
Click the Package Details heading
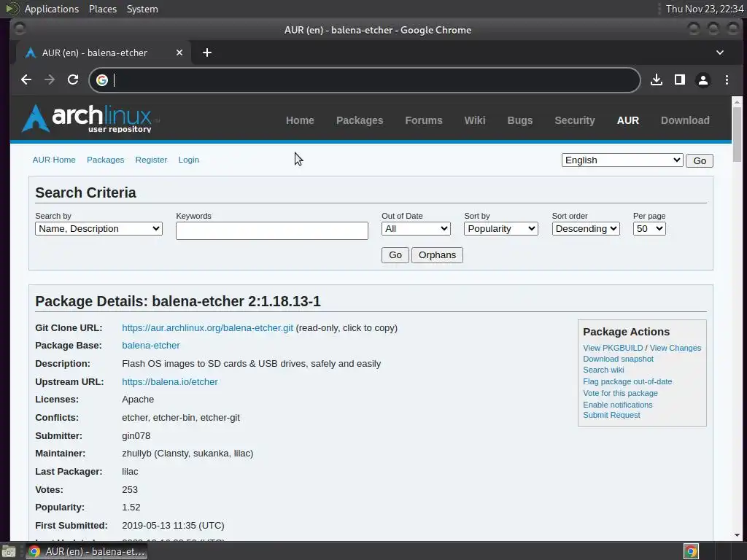(x=178, y=301)
